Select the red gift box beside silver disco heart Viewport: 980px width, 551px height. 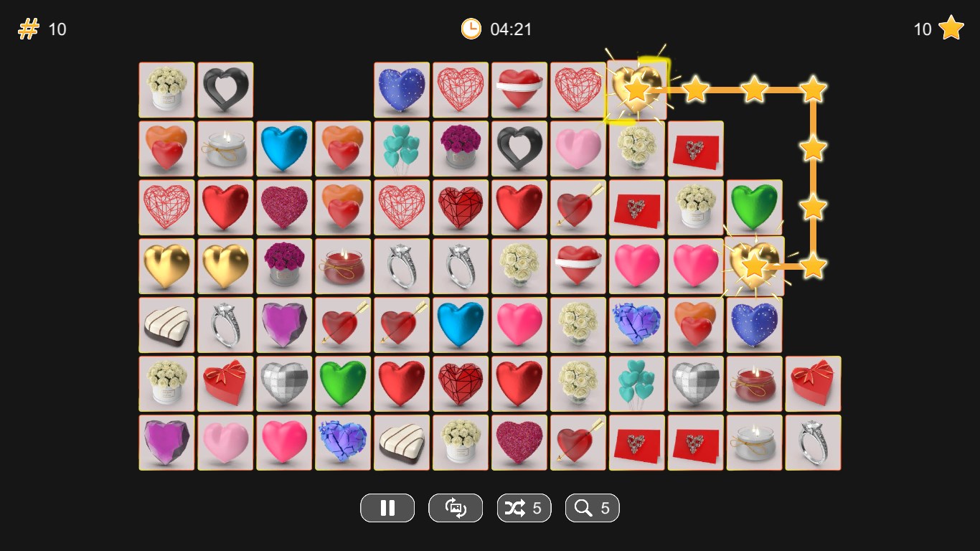pyautogui.click(x=225, y=384)
